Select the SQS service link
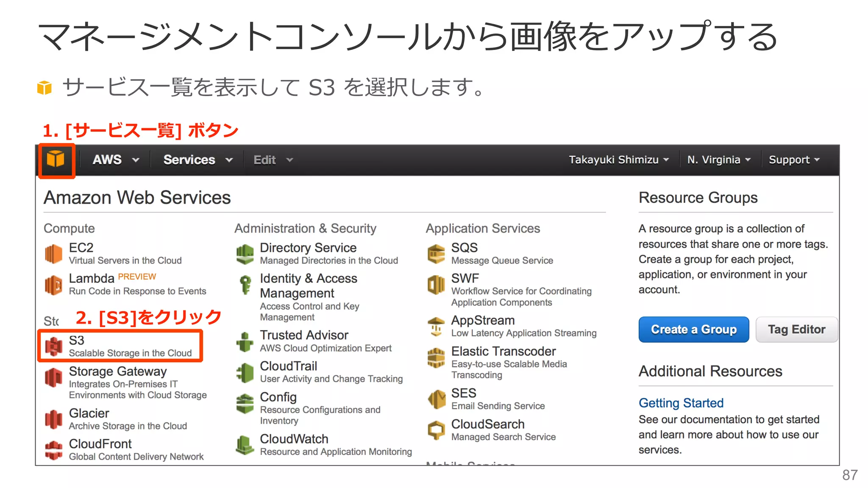The height and width of the screenshot is (488, 868). coord(465,247)
